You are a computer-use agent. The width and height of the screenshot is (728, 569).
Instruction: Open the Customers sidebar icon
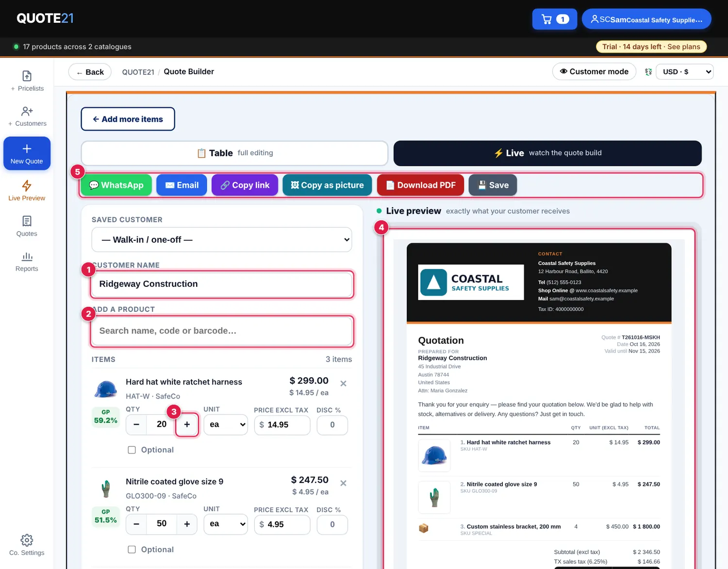[27, 112]
